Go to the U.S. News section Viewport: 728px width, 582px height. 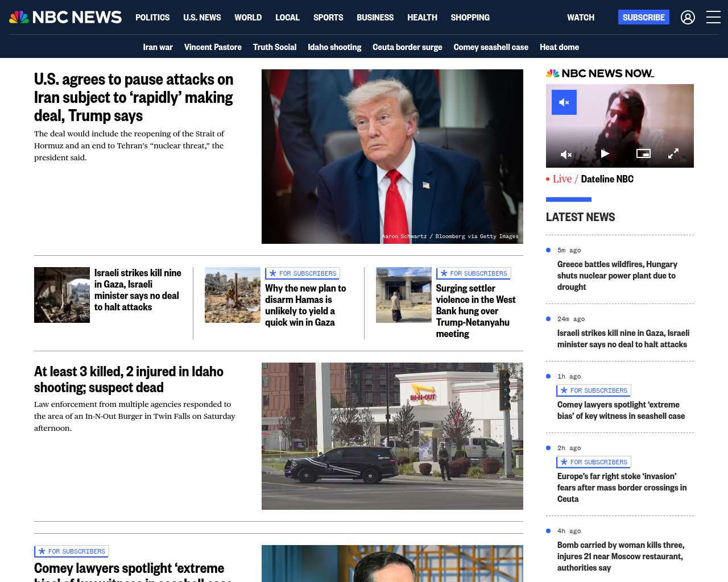[x=202, y=18]
